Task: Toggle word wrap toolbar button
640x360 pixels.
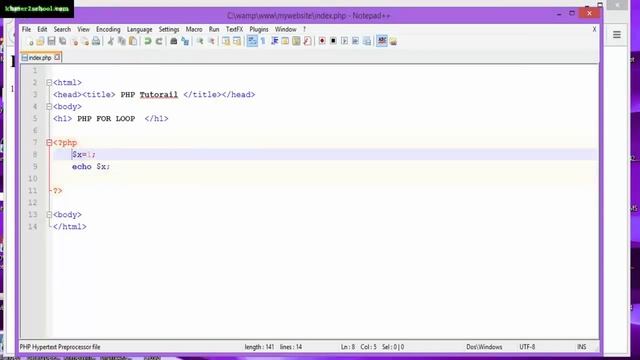Action: coord(252,41)
